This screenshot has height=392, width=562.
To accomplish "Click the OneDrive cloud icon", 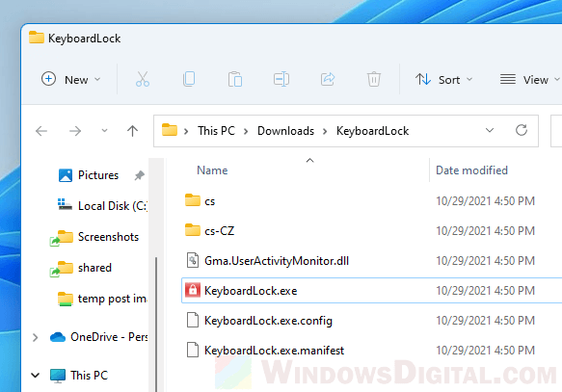I will [x=57, y=337].
